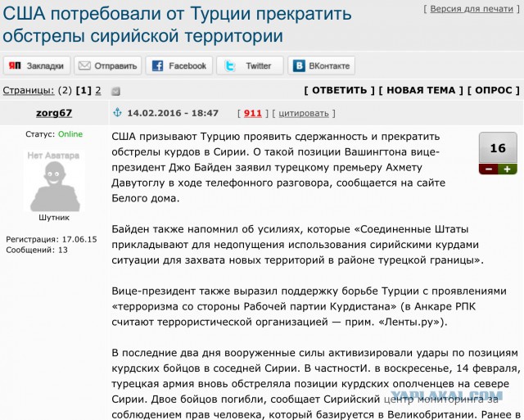This screenshot has height=420, width=524.
Task: Go to page 2 of the thread
Action: point(98,91)
